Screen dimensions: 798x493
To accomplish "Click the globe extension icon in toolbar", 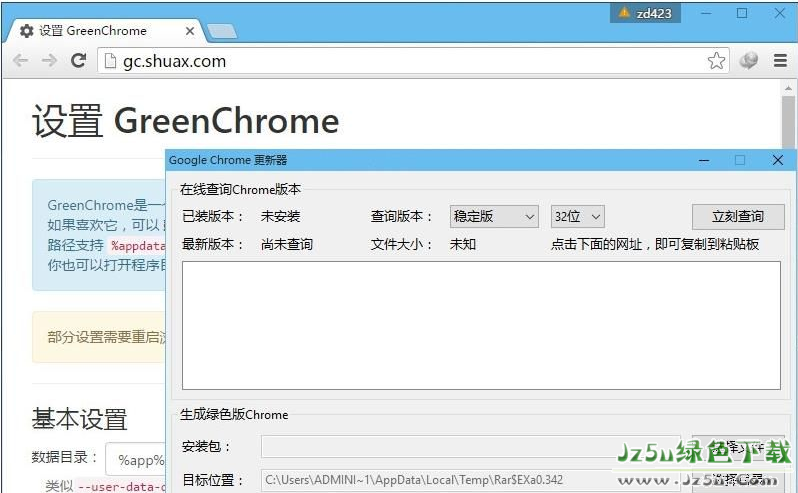I will (748, 61).
